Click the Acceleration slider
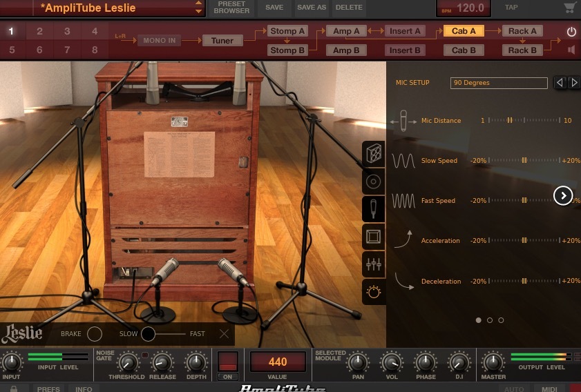The height and width of the screenshot is (392, 581). click(x=524, y=240)
